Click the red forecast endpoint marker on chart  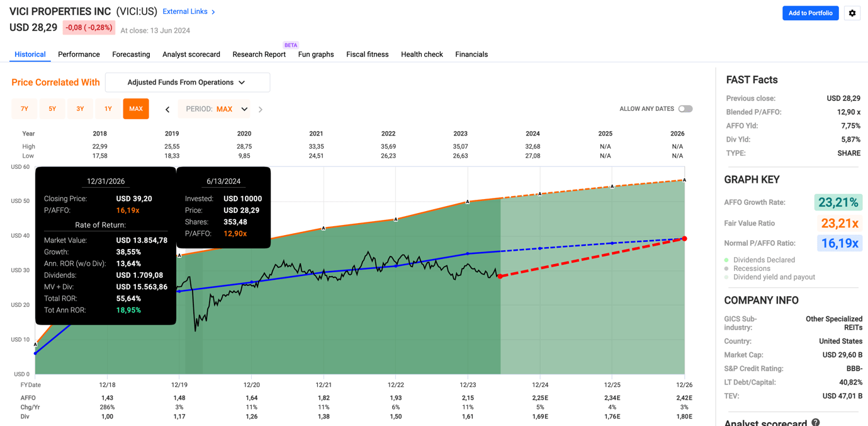point(684,239)
